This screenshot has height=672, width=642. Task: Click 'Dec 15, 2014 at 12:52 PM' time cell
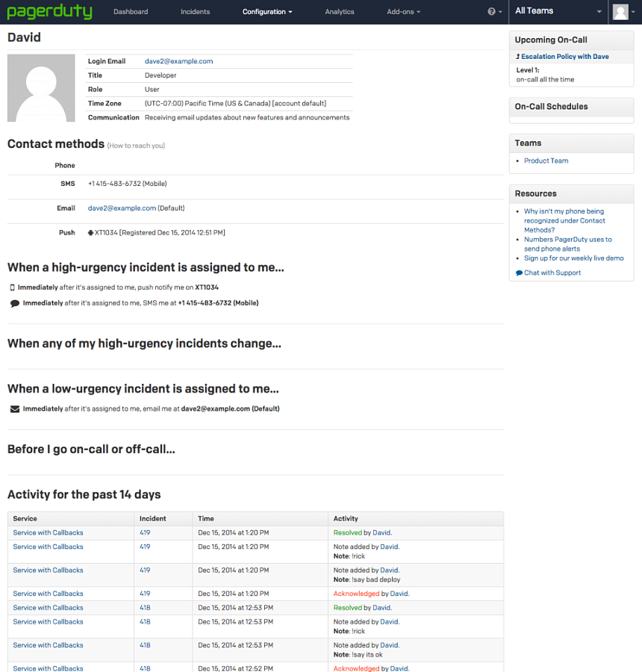click(235, 668)
